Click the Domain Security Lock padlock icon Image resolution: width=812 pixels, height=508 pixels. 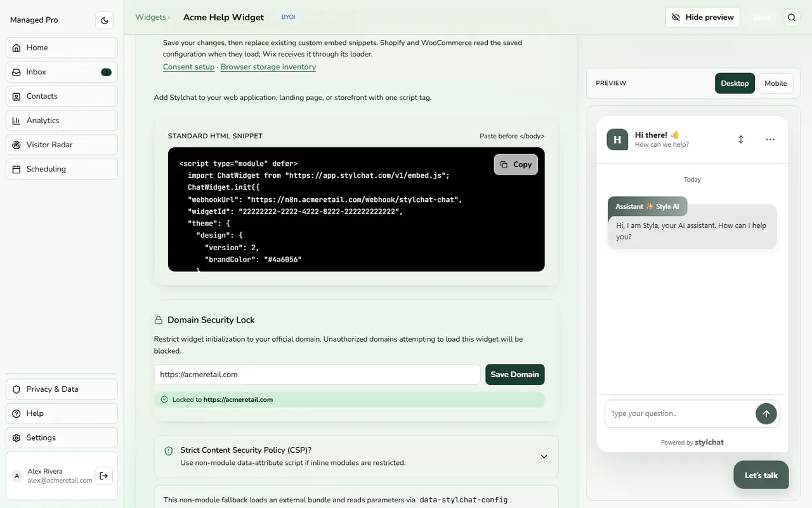click(x=159, y=320)
